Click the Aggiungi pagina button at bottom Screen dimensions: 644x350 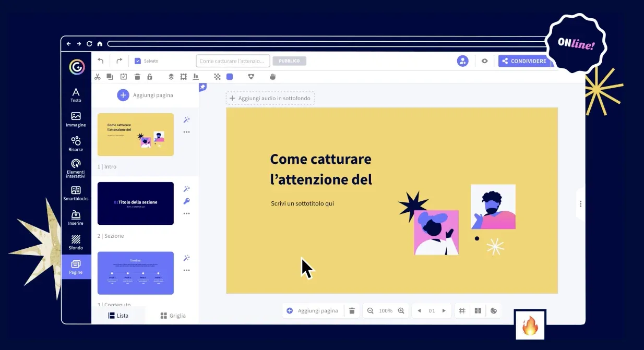tap(313, 310)
